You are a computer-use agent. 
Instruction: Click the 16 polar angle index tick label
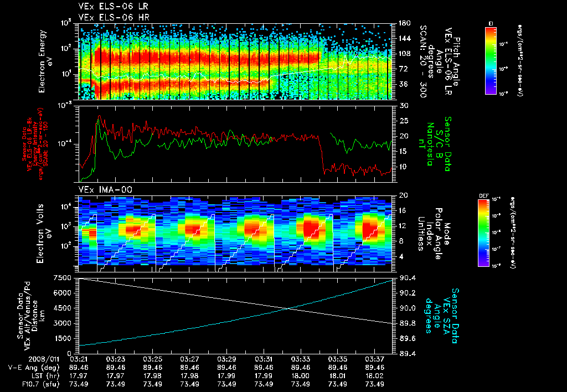point(404,210)
